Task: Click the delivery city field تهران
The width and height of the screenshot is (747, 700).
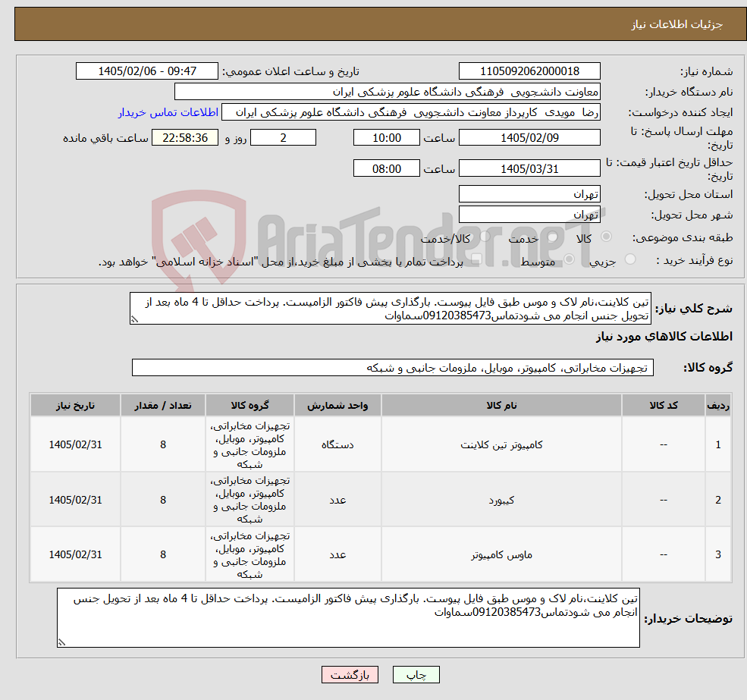Action: (529, 215)
